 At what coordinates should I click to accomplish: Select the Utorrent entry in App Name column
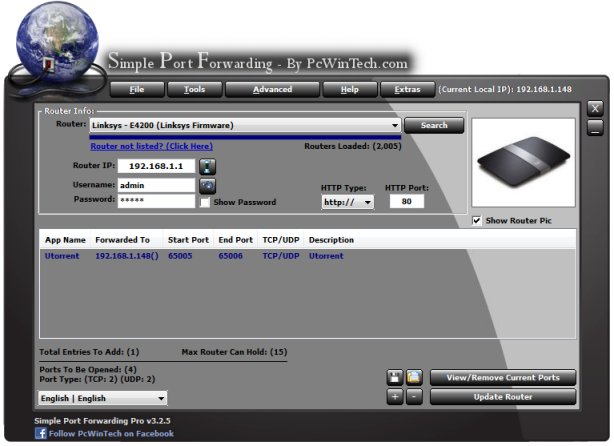[62, 256]
